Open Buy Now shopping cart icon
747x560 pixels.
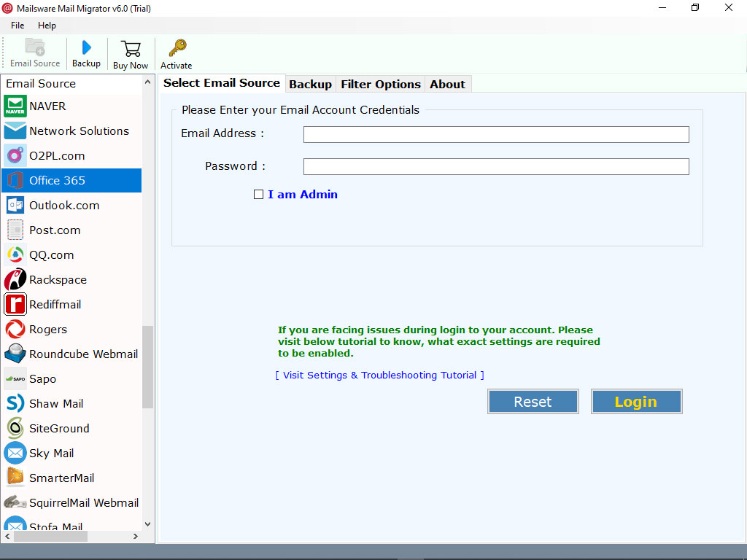(x=131, y=49)
